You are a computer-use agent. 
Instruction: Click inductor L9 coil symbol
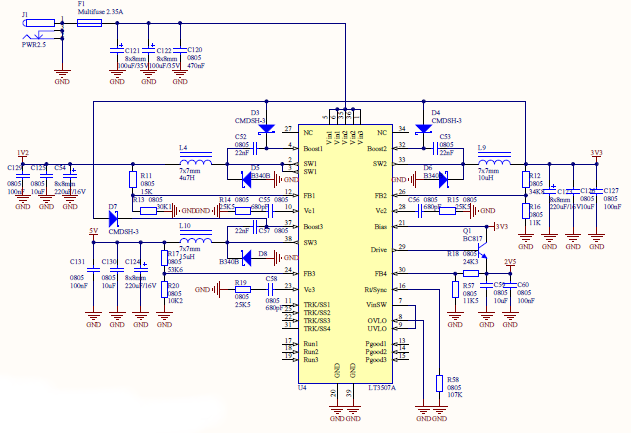click(x=494, y=160)
